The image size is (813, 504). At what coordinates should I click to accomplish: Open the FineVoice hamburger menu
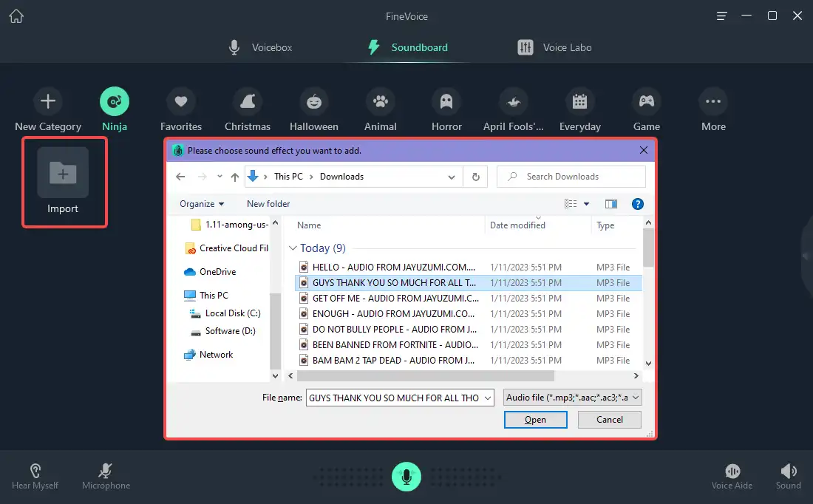(721, 16)
